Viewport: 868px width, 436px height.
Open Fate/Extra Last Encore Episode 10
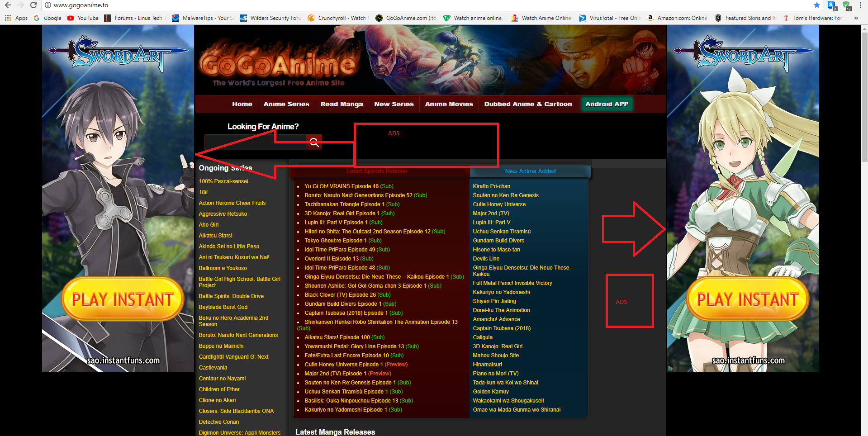click(x=346, y=355)
